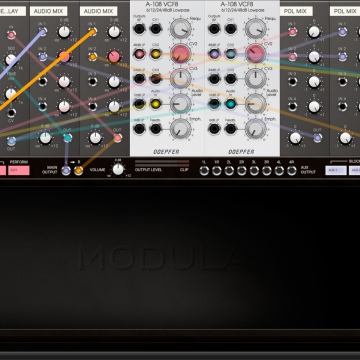Viewport: 360px width, 360px height.
Task: Click master level knob beside teal OUT jack
Action: click(45, 138)
